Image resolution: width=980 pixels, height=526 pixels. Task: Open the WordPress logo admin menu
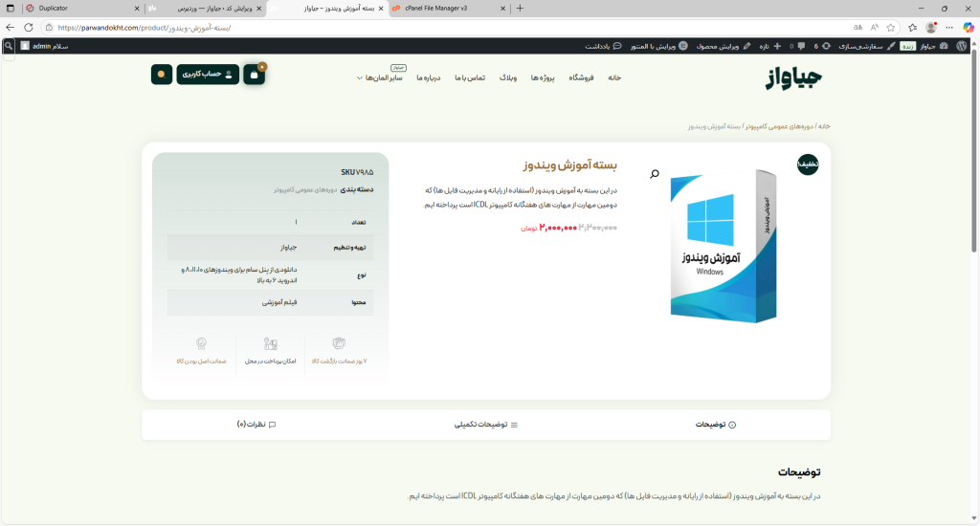coord(962,46)
